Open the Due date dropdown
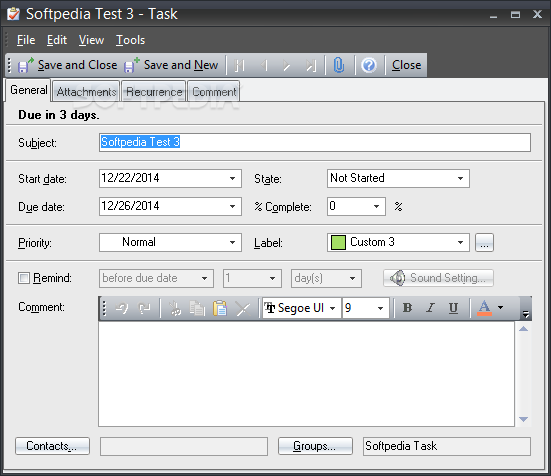This screenshot has height=476, width=551. pyautogui.click(x=232, y=206)
